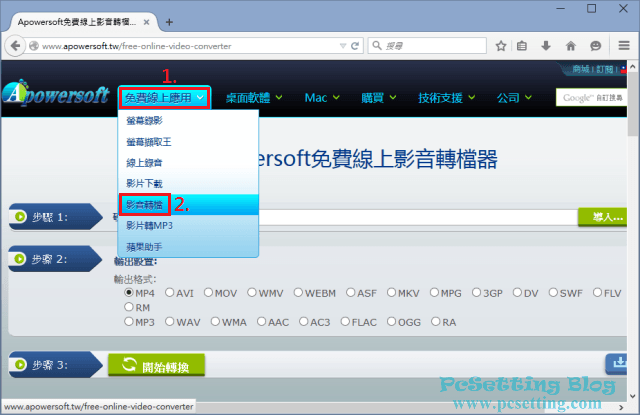This screenshot has height=415, width=640.
Task: Click the green 導入 import button
Action: pyautogui.click(x=602, y=217)
